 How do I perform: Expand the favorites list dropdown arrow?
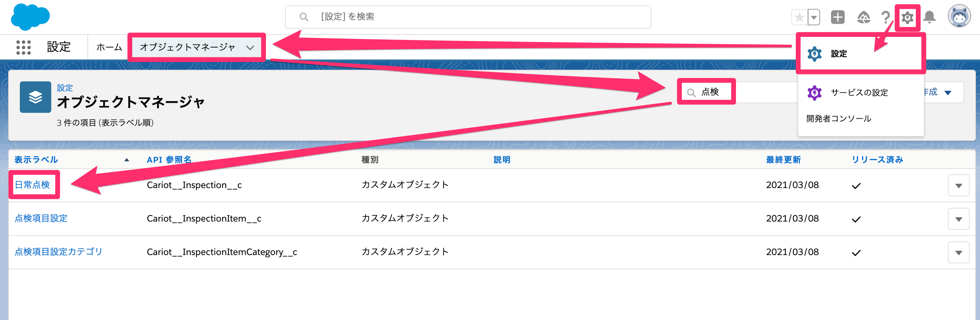click(814, 17)
